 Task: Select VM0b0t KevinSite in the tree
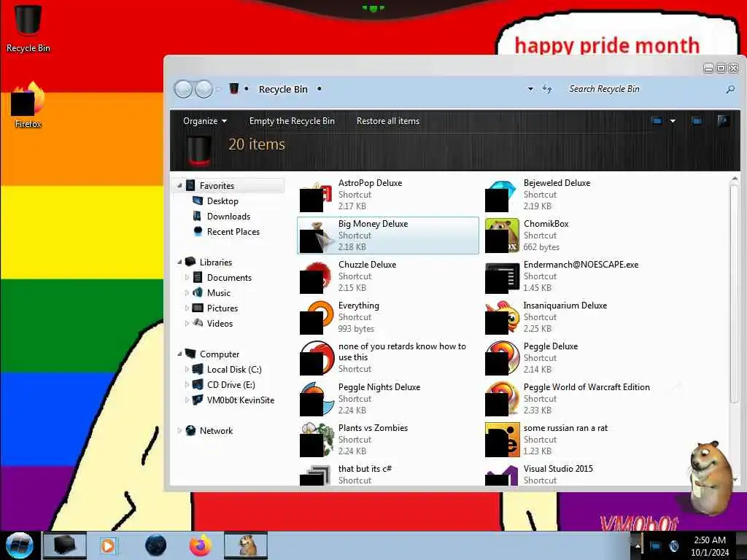240,400
